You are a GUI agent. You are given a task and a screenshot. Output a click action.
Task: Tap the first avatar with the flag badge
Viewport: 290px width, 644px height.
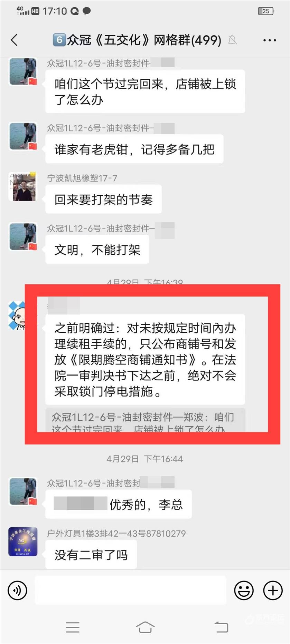point(23,71)
